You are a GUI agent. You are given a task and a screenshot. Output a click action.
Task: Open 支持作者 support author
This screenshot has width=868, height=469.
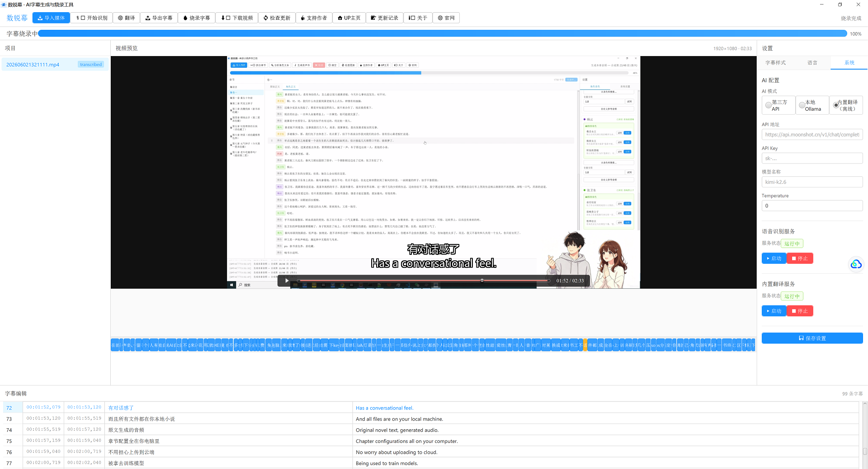pyautogui.click(x=314, y=18)
